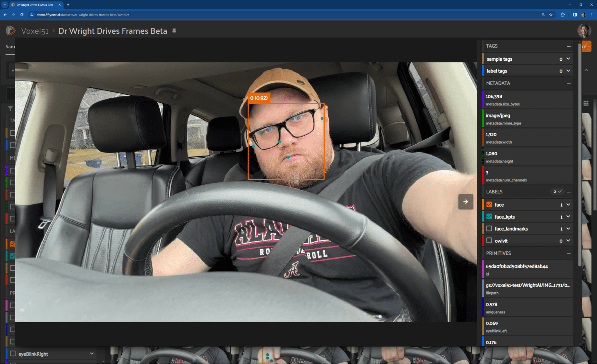This screenshot has width=597, height=364.
Task: Collapse the TAGS section minus icon
Action: point(569,46)
